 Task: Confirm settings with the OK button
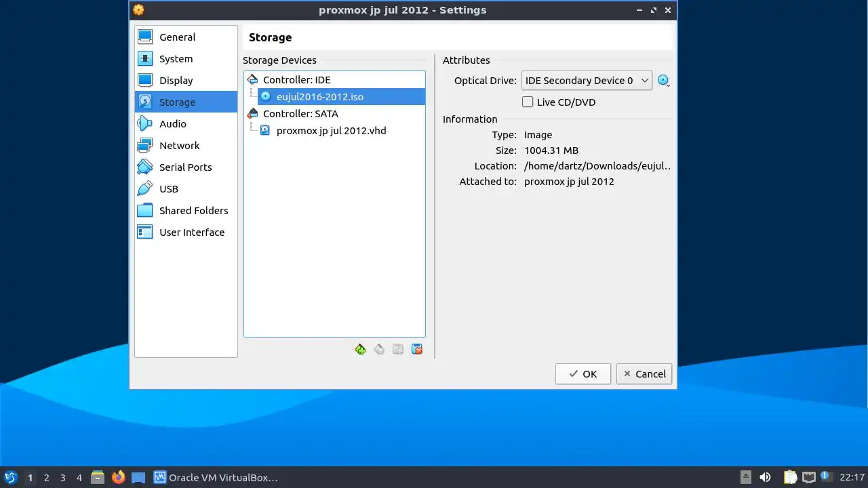coord(583,374)
